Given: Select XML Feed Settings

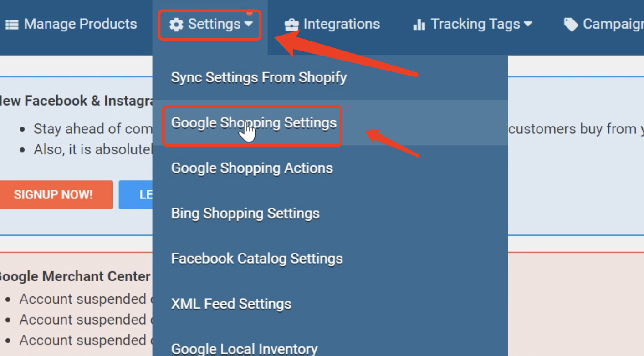Looking at the screenshot, I should [x=231, y=304].
